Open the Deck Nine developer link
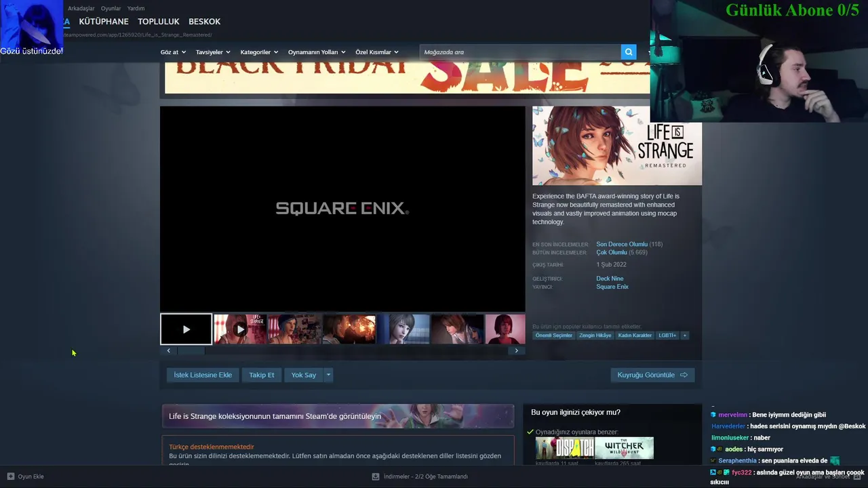Image resolution: width=868 pixels, height=488 pixels. pos(610,279)
